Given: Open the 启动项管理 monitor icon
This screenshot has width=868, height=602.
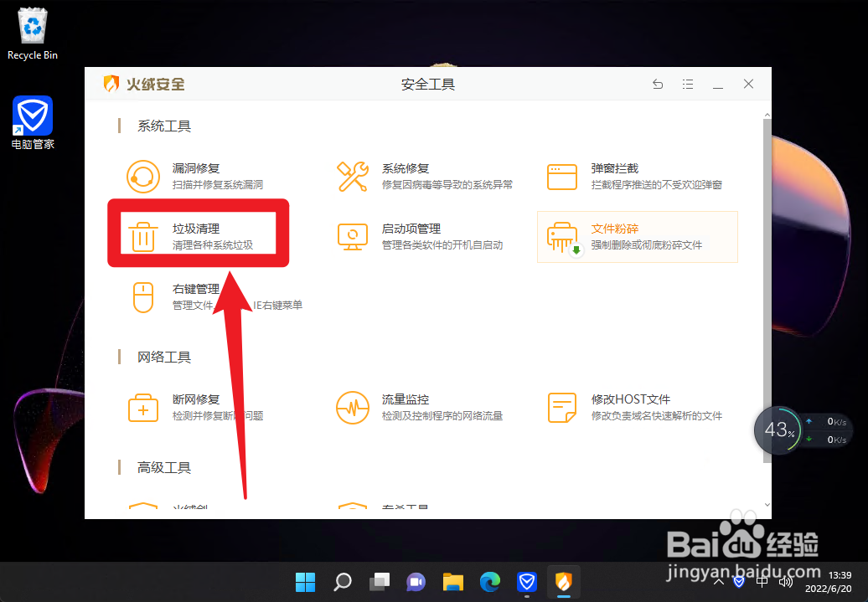Looking at the screenshot, I should pyautogui.click(x=353, y=237).
